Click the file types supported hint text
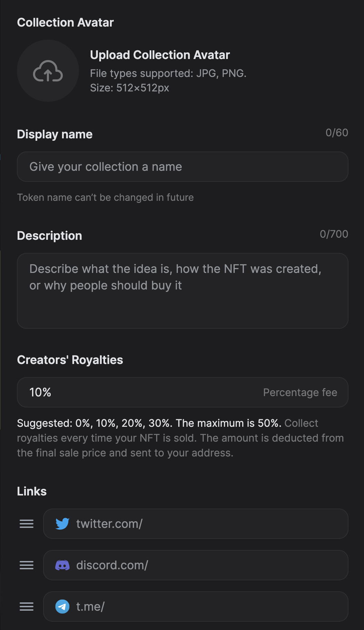This screenshot has height=630, width=364. pos(168,73)
